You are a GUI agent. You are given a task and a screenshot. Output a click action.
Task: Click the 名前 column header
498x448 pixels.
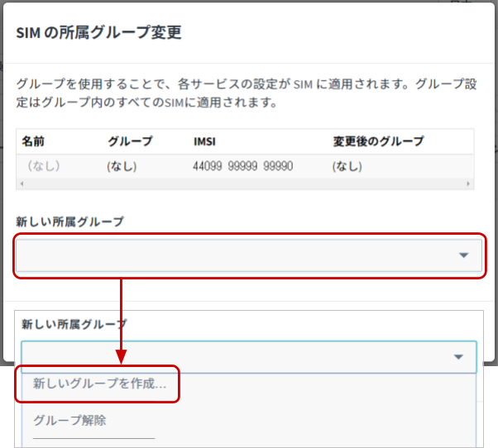pos(34,141)
